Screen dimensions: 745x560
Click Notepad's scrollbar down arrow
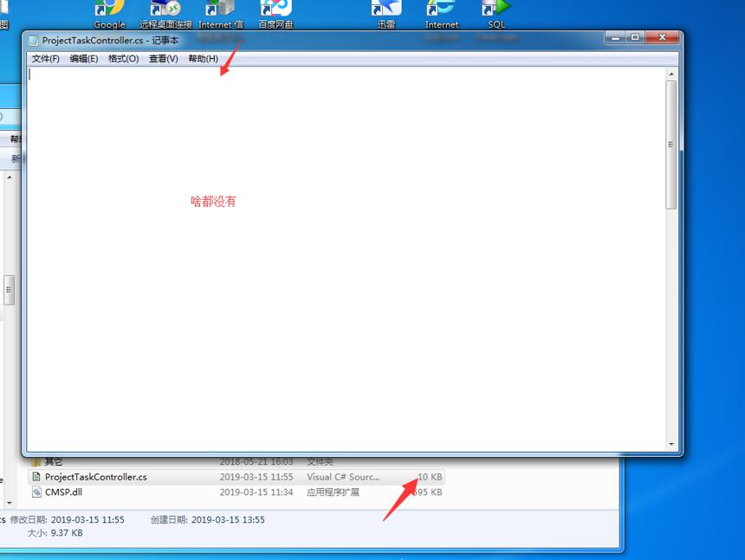671,444
